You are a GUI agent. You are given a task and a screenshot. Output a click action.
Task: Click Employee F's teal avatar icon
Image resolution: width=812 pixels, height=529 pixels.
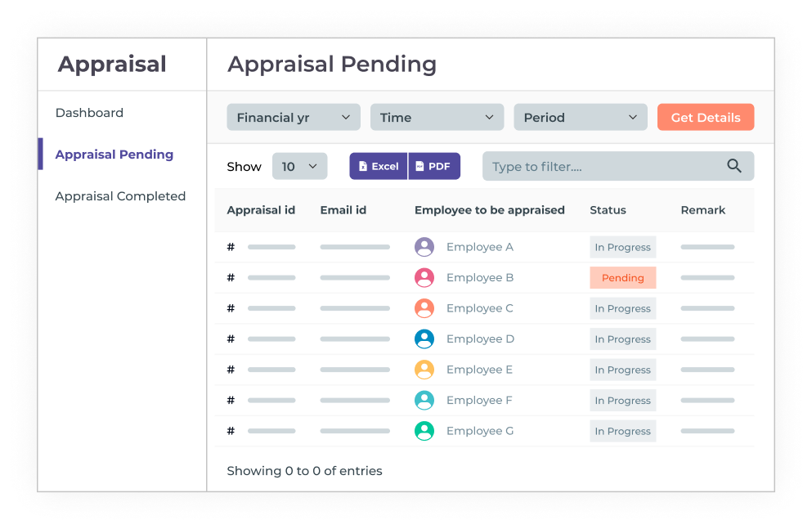(x=424, y=400)
